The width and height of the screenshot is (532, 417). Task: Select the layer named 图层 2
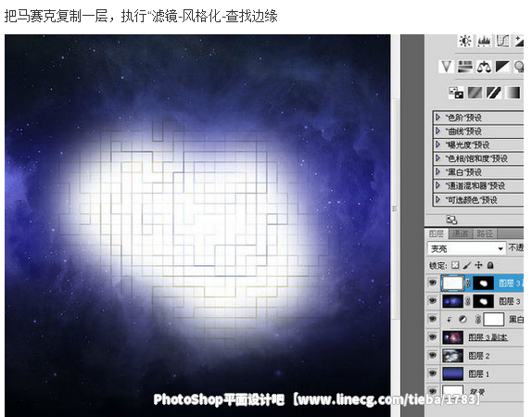click(479, 356)
